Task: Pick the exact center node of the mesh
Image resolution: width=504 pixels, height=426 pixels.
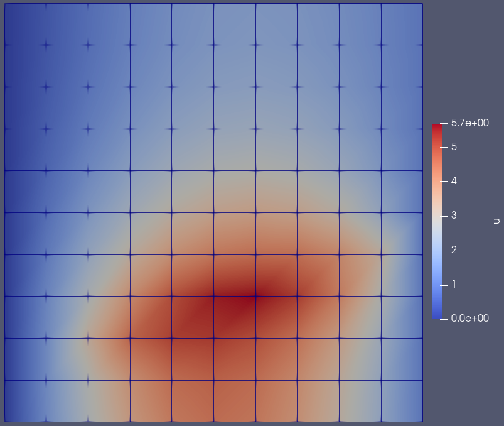Action: [x=213, y=212]
